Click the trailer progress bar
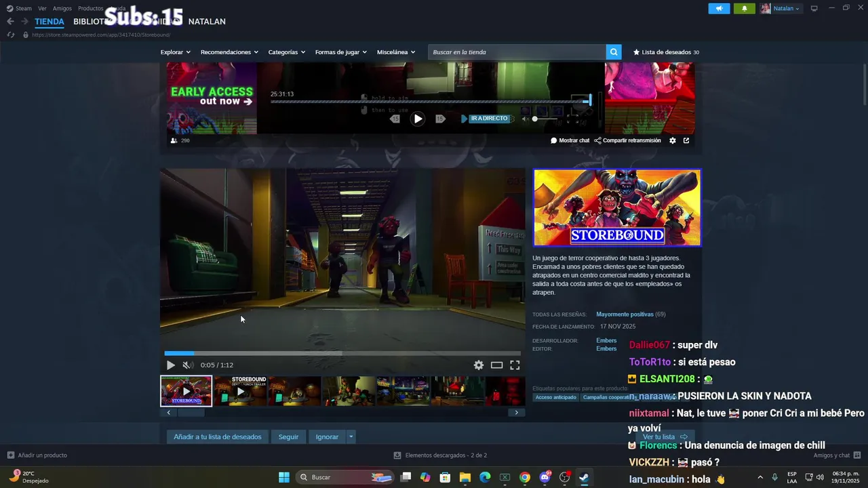This screenshot has width=868, height=488. pos(342,353)
